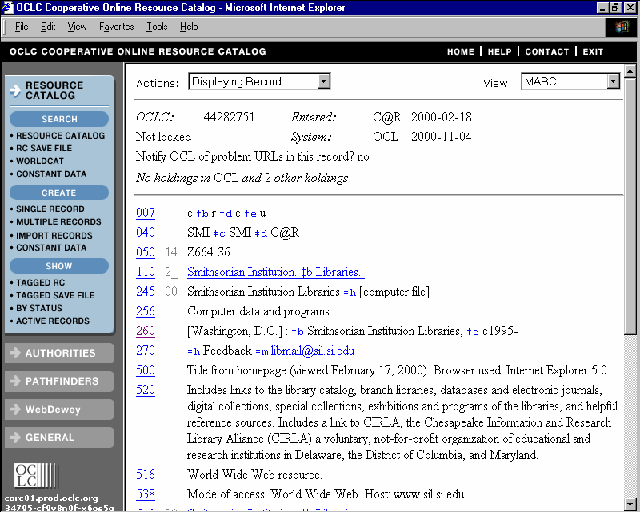Click the General arrow icon
This screenshot has height=512, width=640.
(x=15, y=437)
